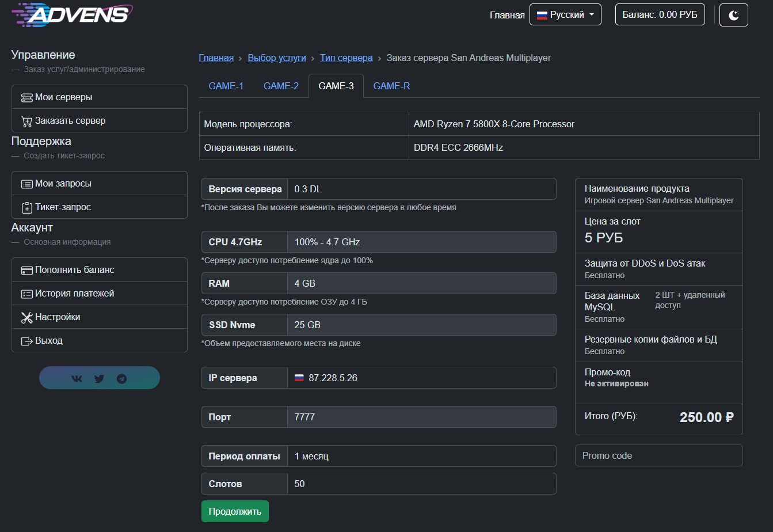
Task: Click the Заказать сервер cart icon
Action: 26,121
